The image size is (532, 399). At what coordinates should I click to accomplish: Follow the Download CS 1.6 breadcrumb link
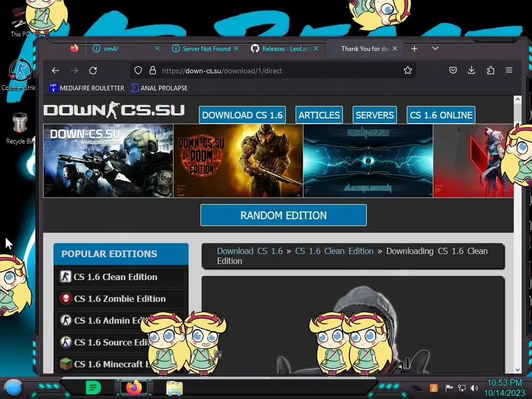click(250, 251)
